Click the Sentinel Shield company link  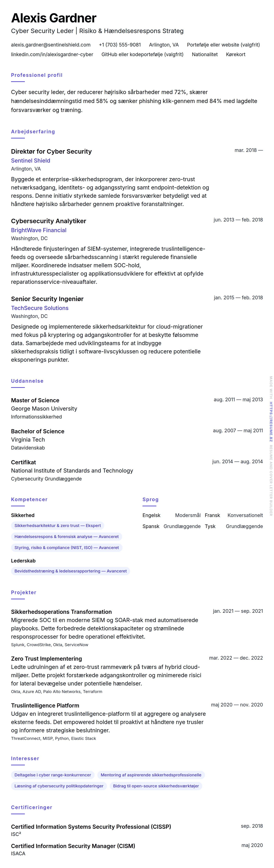click(30, 161)
